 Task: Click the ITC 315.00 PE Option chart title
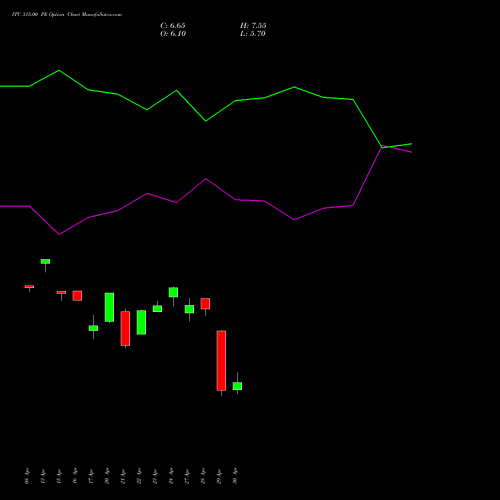click(x=67, y=15)
